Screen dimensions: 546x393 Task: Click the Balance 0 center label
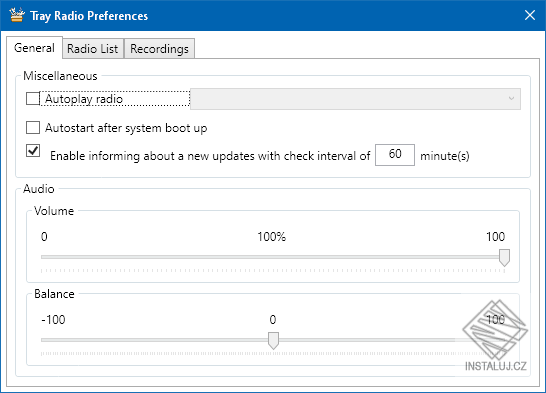coord(273,320)
